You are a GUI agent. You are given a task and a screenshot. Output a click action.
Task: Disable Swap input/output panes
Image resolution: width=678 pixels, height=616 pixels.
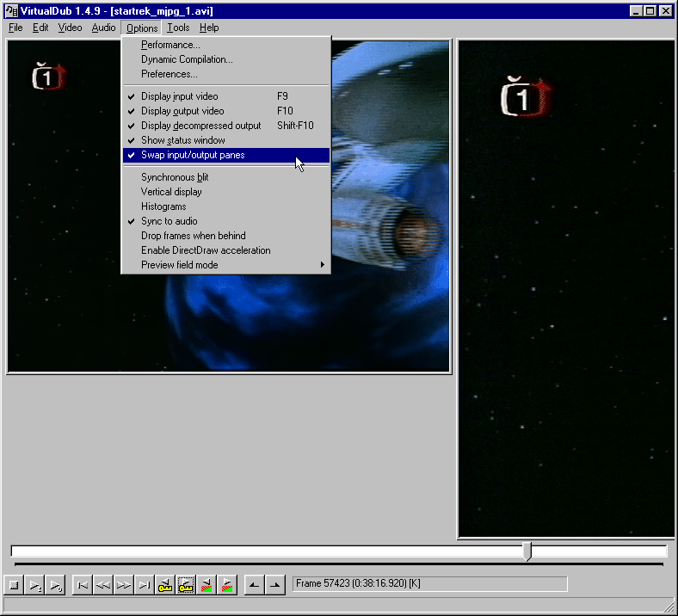(x=226, y=155)
